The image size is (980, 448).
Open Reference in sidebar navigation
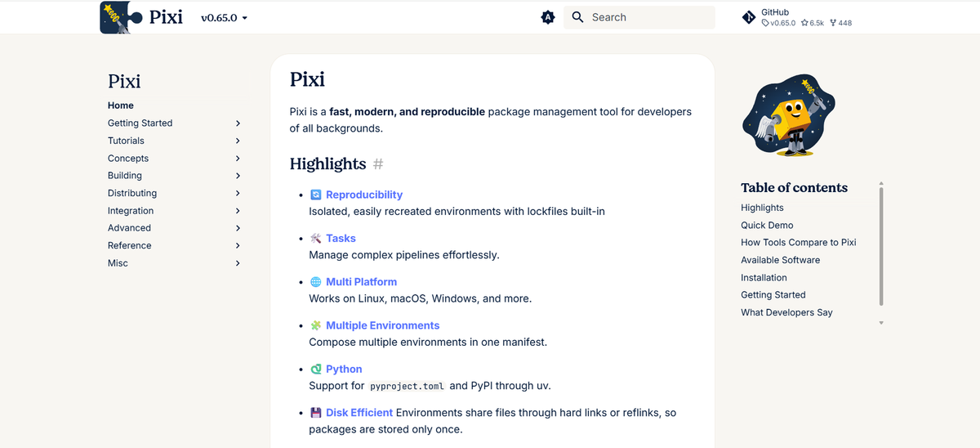click(x=129, y=245)
